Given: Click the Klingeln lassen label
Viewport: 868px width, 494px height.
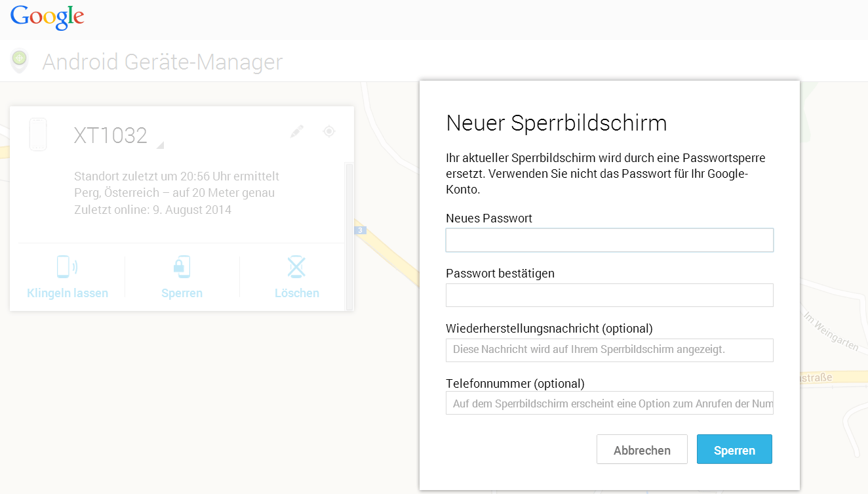Looking at the screenshot, I should click(x=68, y=293).
